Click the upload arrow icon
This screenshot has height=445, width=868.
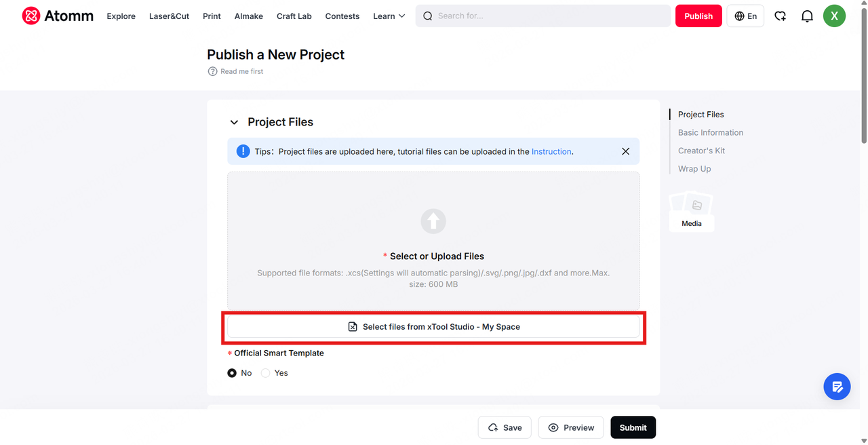click(433, 221)
